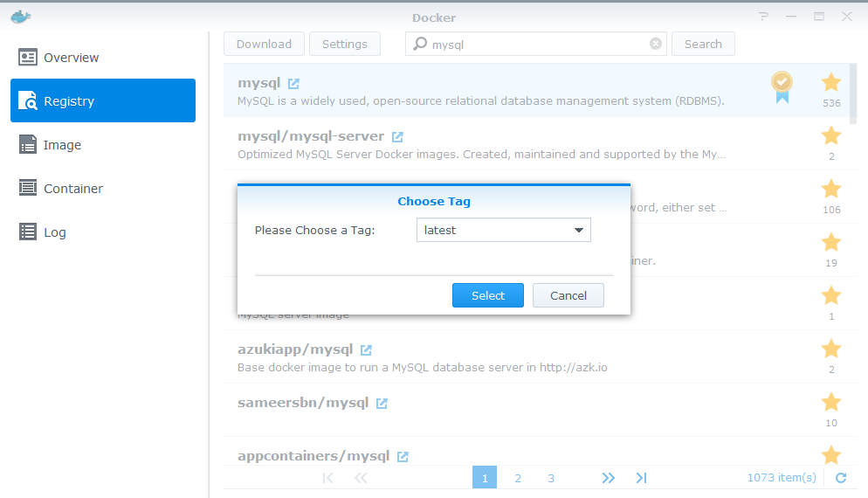The width and height of the screenshot is (868, 498).
Task: Go to Image section
Action: 103,144
